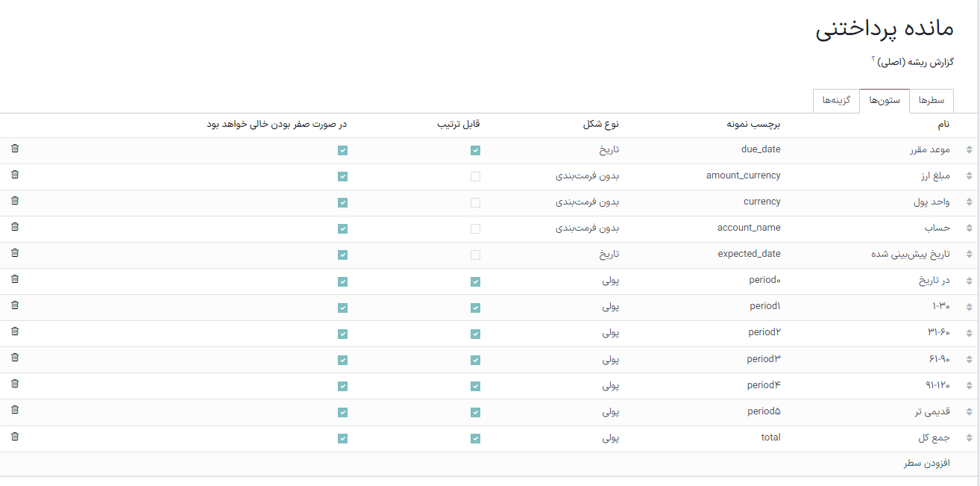This screenshot has height=486, width=980.
Task: Delete the total column row
Action: (15, 437)
